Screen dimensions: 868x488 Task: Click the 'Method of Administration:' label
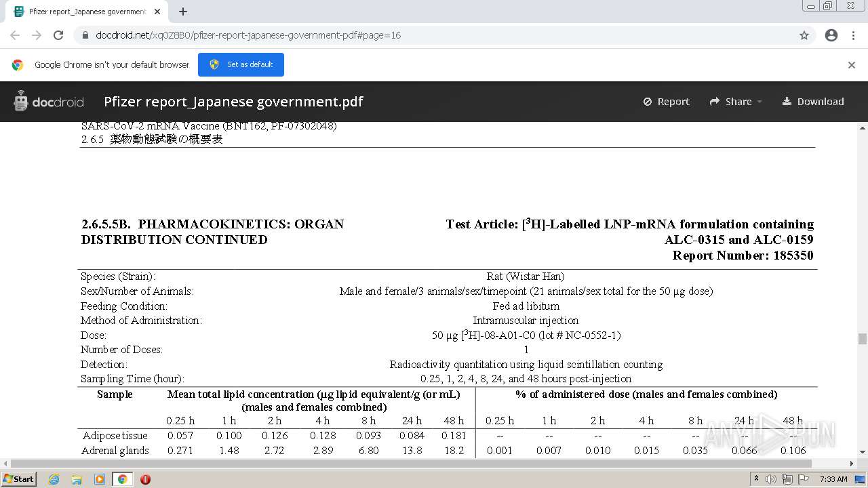point(141,321)
